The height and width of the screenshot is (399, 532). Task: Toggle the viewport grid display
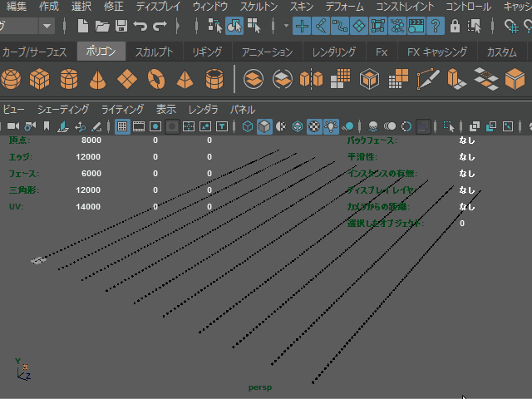coord(122,126)
